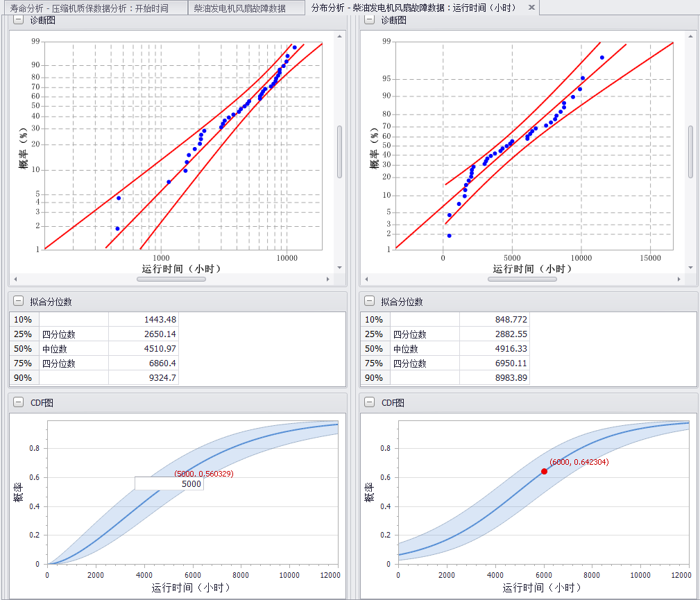Collapse the left CDF图 panel
This screenshot has width=700, height=600.
(x=19, y=402)
